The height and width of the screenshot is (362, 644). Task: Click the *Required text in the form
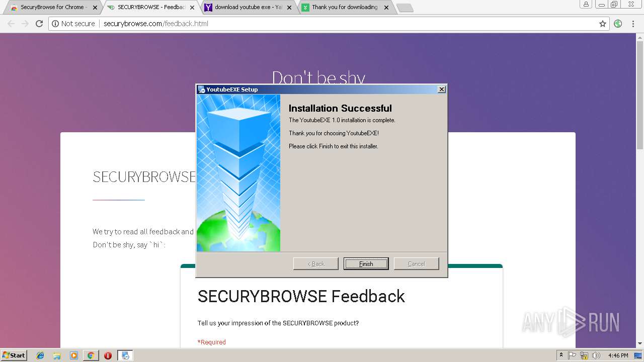(x=211, y=342)
